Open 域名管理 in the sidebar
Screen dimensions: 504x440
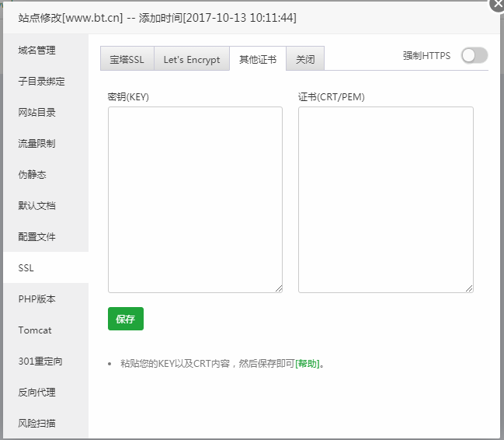(x=37, y=51)
